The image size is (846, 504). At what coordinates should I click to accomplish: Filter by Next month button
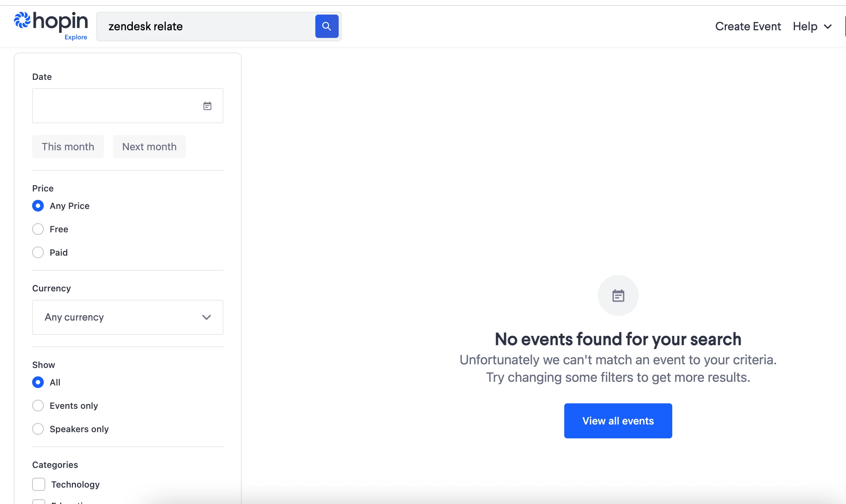click(x=149, y=147)
